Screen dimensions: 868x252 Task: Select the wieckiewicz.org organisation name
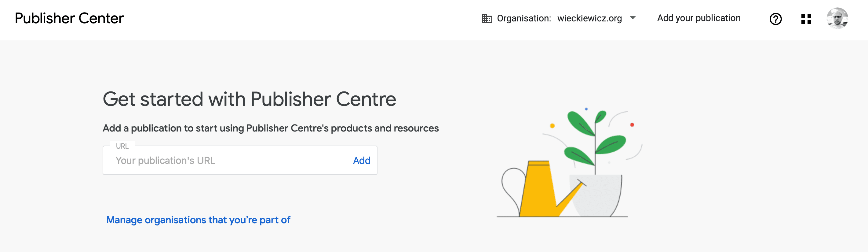(589, 18)
